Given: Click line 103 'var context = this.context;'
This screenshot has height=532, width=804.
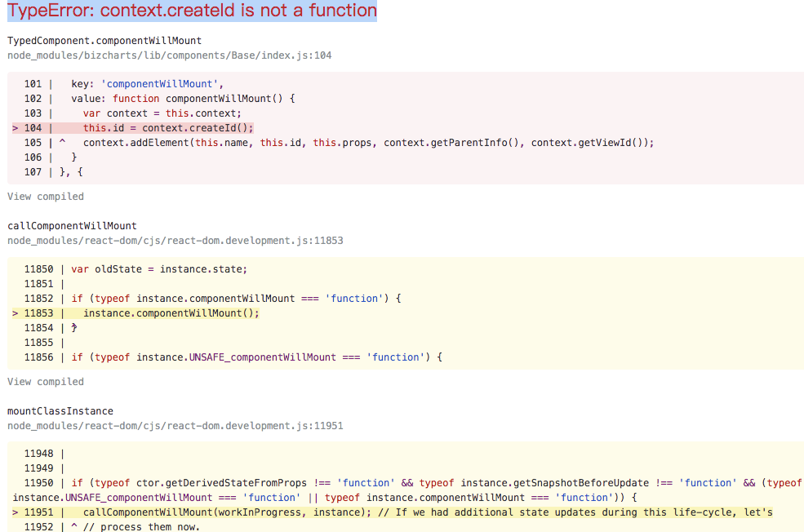Looking at the screenshot, I should (x=132, y=113).
